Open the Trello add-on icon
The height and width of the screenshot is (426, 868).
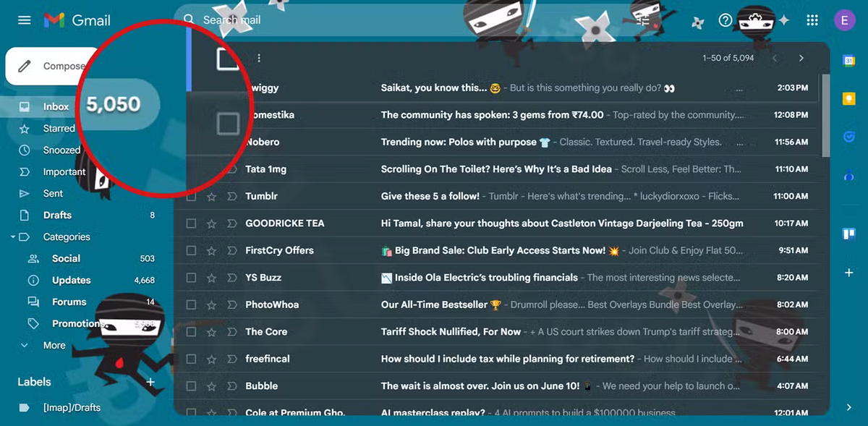[849, 233]
